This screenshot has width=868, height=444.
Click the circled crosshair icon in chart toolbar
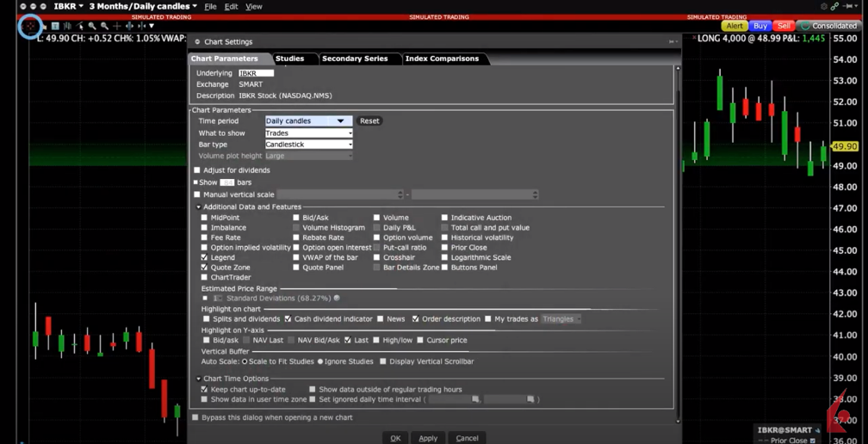[x=30, y=26]
